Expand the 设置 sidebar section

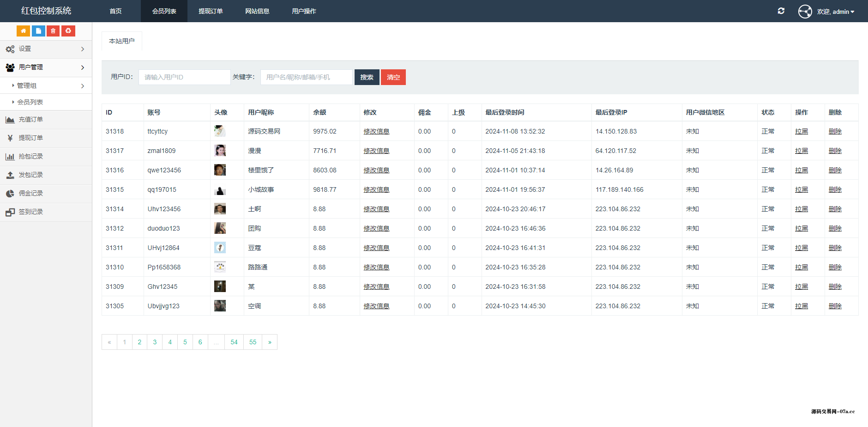tap(46, 49)
